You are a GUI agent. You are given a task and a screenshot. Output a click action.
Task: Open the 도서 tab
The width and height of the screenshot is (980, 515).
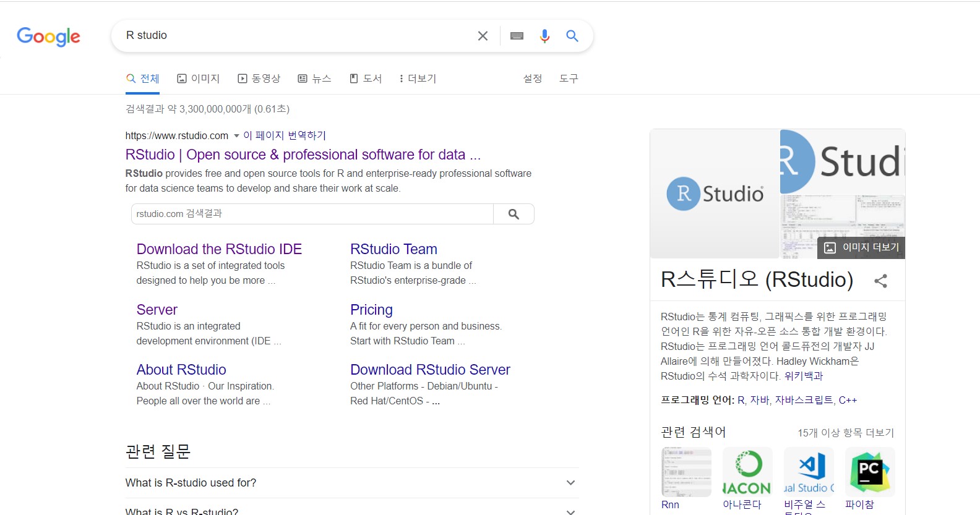pyautogui.click(x=366, y=79)
